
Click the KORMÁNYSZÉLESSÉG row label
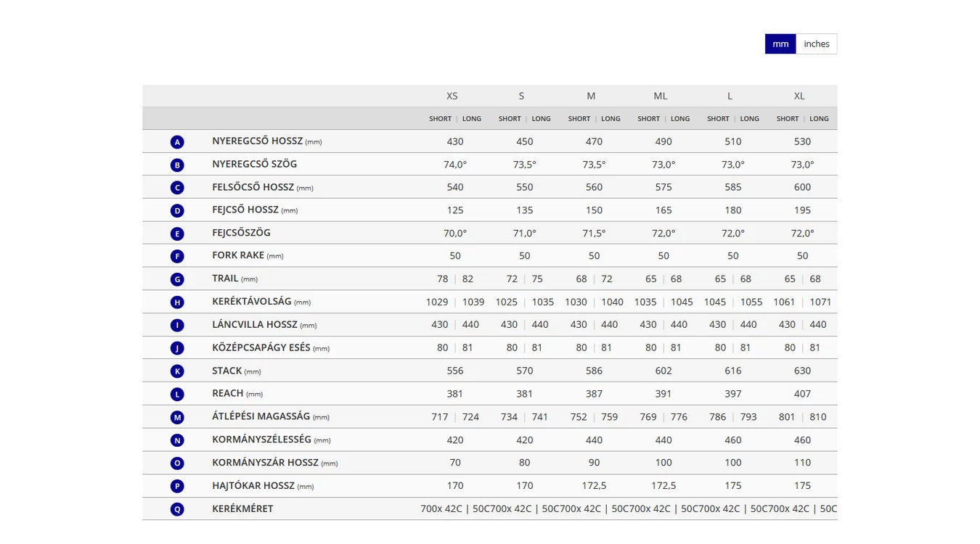click(x=271, y=440)
